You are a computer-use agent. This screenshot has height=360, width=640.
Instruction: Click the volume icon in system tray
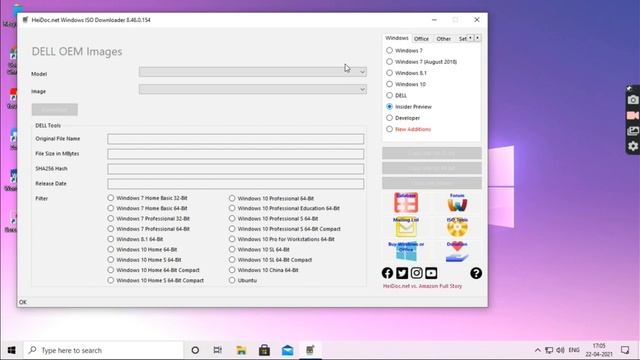(560, 350)
